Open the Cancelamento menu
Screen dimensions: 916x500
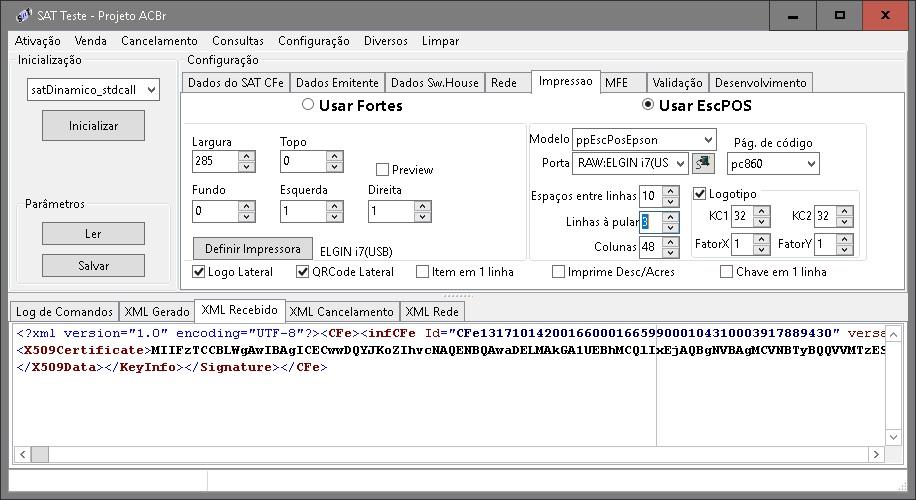159,41
